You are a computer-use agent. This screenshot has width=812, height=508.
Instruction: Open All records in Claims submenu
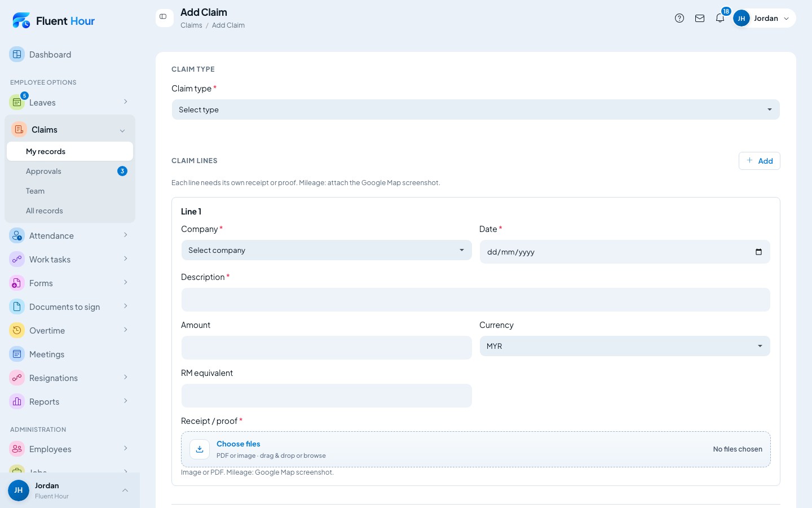pyautogui.click(x=70, y=211)
